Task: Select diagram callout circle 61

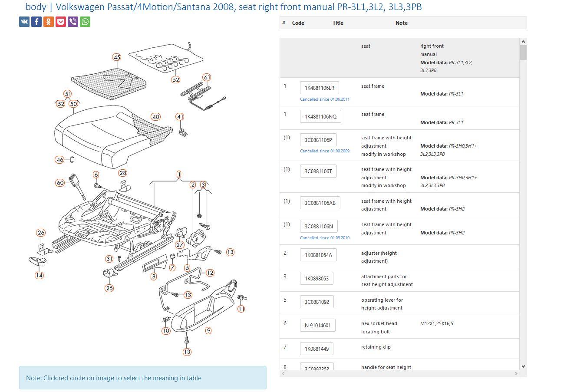Action: coord(207,77)
